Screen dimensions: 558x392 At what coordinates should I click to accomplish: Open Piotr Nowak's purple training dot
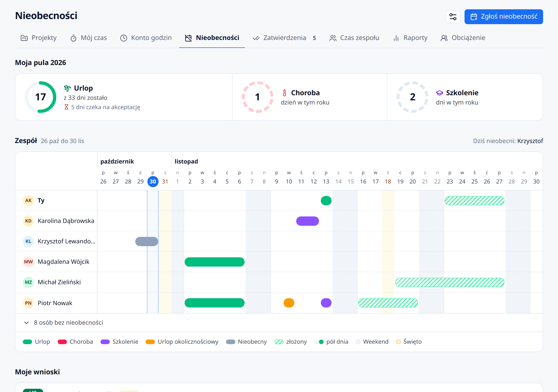point(326,303)
